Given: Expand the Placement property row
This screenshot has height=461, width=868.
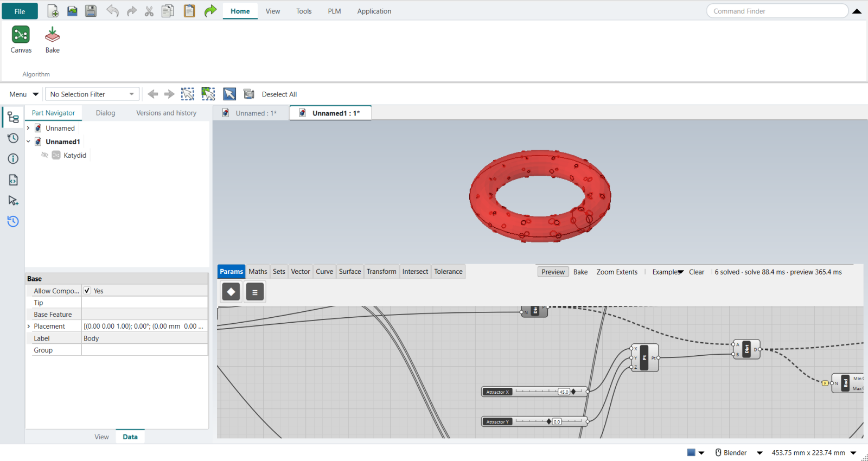Looking at the screenshot, I should [29, 326].
